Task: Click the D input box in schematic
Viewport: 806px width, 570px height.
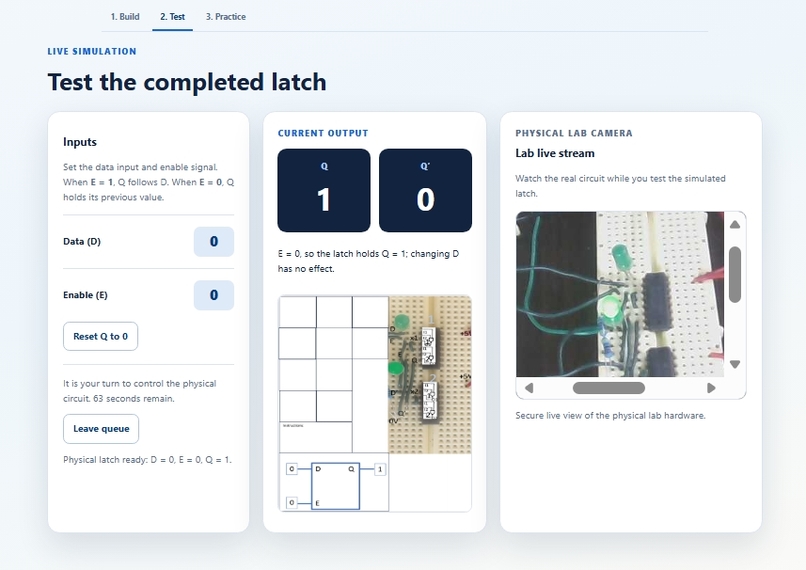Action: (291, 469)
